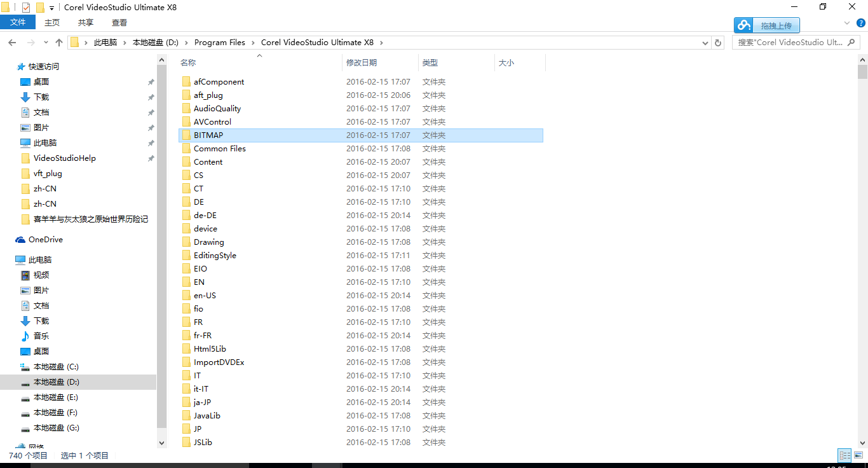Select the Common Files folder icon
Screen dimensions: 868x468
(x=186, y=148)
